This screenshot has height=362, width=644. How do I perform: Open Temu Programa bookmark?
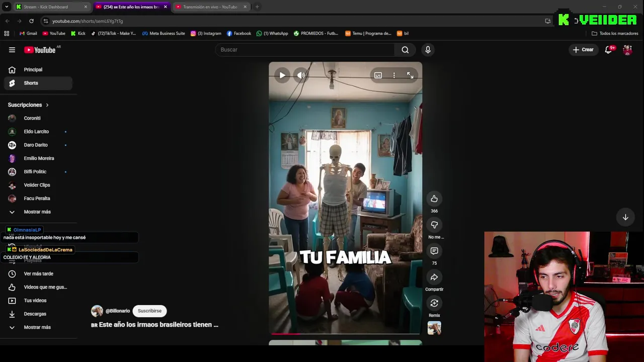click(x=368, y=34)
